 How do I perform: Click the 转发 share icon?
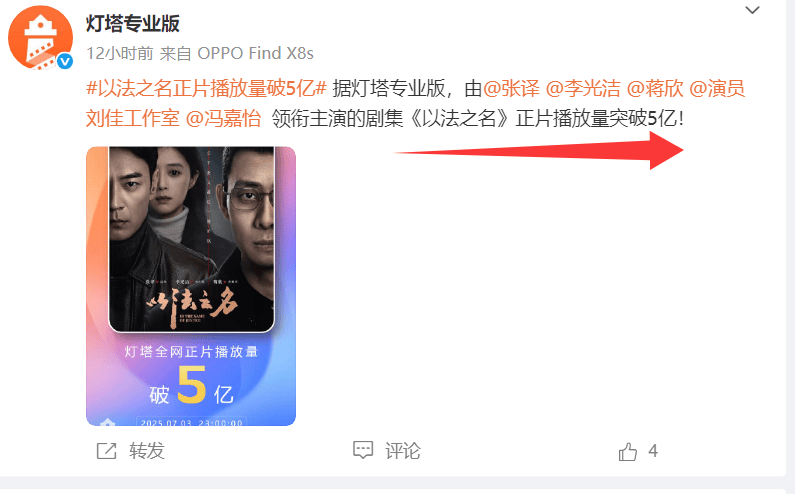point(106,450)
